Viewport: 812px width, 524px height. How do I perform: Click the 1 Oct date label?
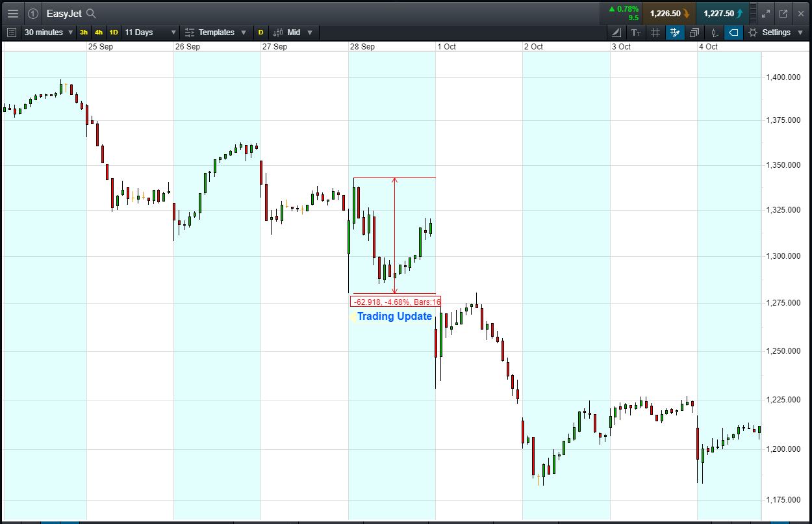coord(446,47)
